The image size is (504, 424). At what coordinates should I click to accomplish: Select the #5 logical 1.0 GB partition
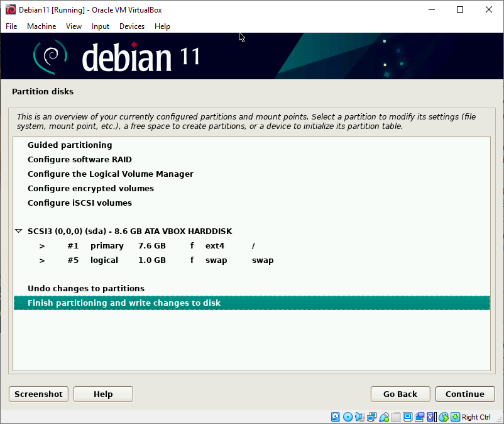click(x=252, y=260)
